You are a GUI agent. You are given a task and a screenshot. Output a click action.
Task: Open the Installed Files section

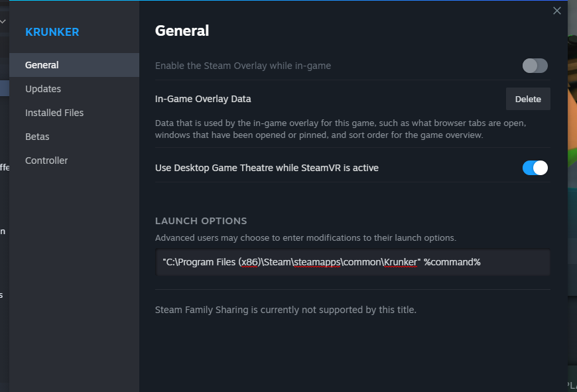click(74, 113)
